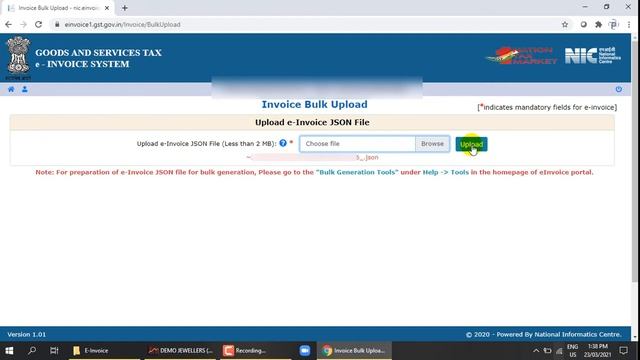Click the Invoice Bulk Upload heading
Viewport: 640px width, 360px height.
tap(314, 104)
